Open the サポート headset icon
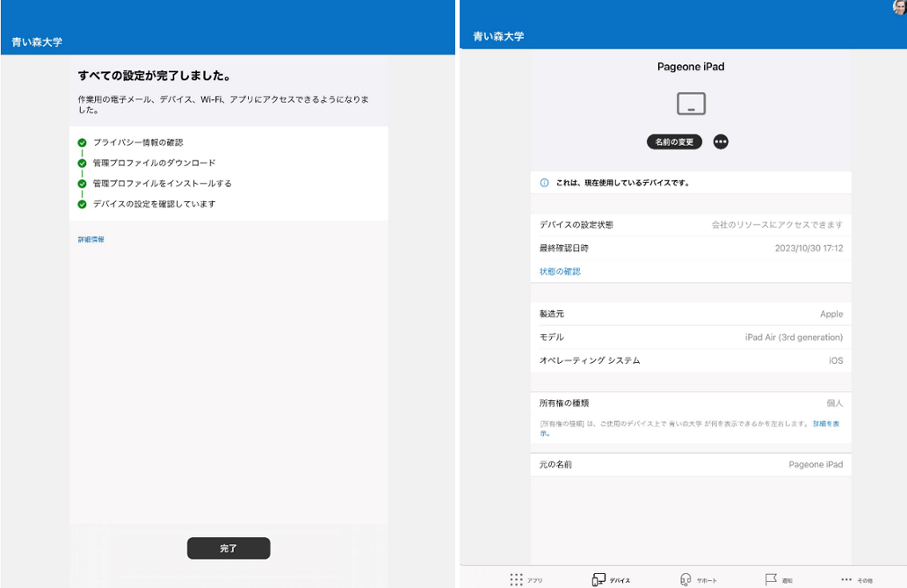 click(x=686, y=579)
